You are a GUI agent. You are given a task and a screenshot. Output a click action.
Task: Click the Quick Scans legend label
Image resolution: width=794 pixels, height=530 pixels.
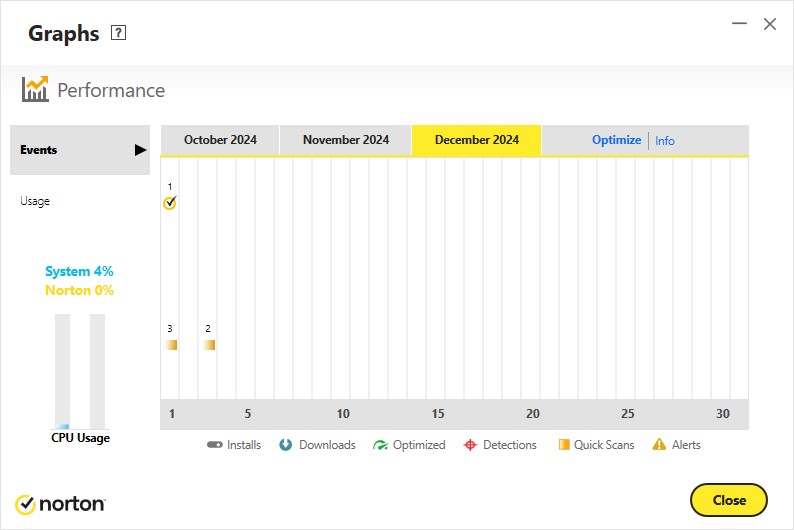[x=604, y=445]
